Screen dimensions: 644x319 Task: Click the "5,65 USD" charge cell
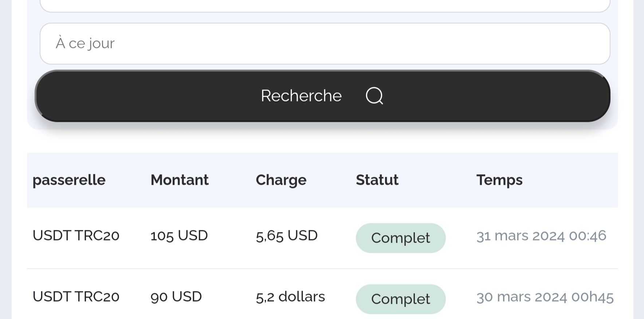(x=287, y=236)
